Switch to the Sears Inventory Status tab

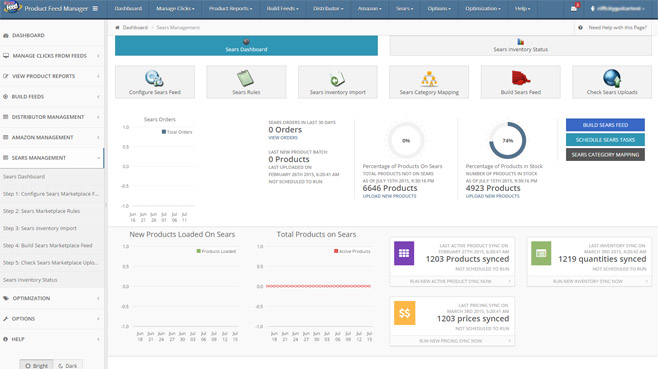520,46
